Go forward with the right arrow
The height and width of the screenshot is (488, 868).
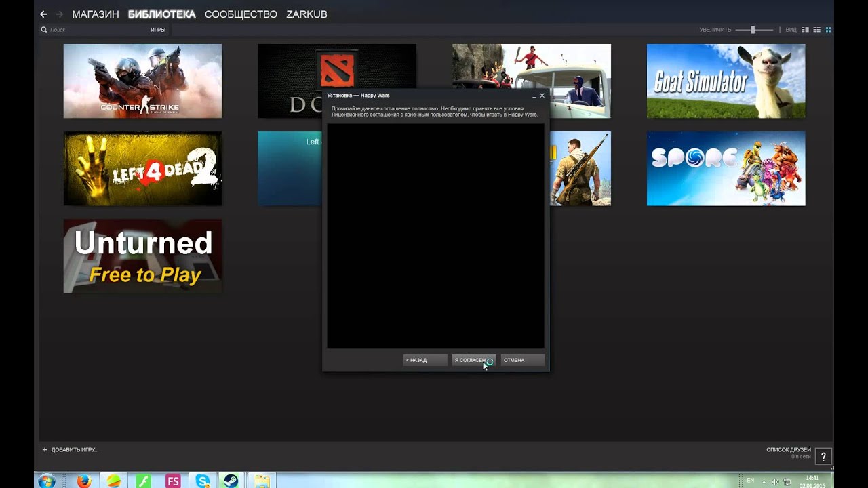[x=59, y=14]
